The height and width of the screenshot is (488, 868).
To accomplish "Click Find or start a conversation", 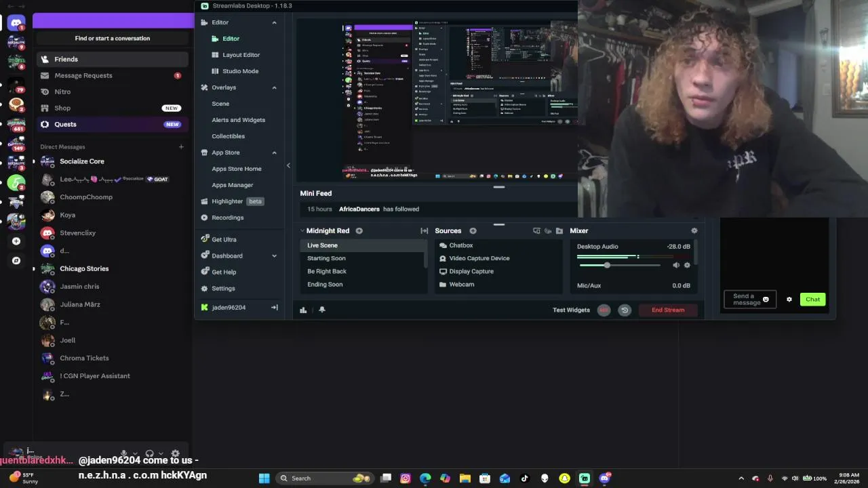I will [x=113, y=38].
